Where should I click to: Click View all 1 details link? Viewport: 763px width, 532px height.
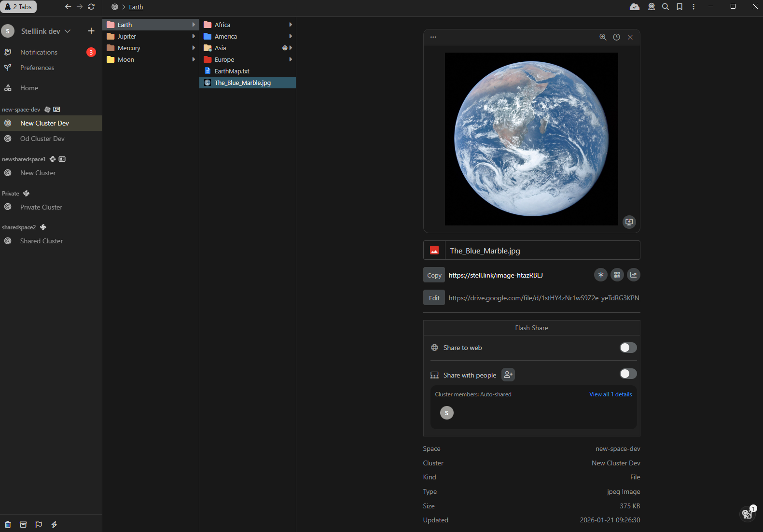click(x=610, y=394)
